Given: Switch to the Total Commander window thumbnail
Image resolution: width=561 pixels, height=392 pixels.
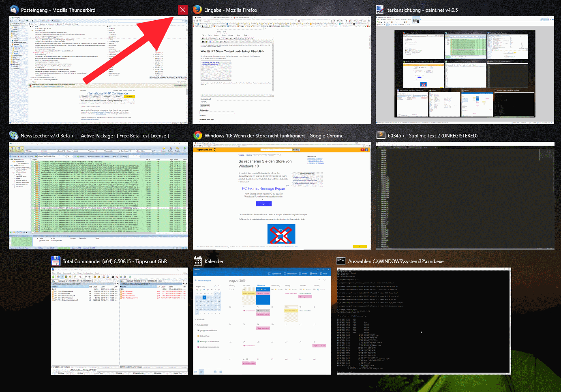Looking at the screenshot, I should (x=120, y=321).
